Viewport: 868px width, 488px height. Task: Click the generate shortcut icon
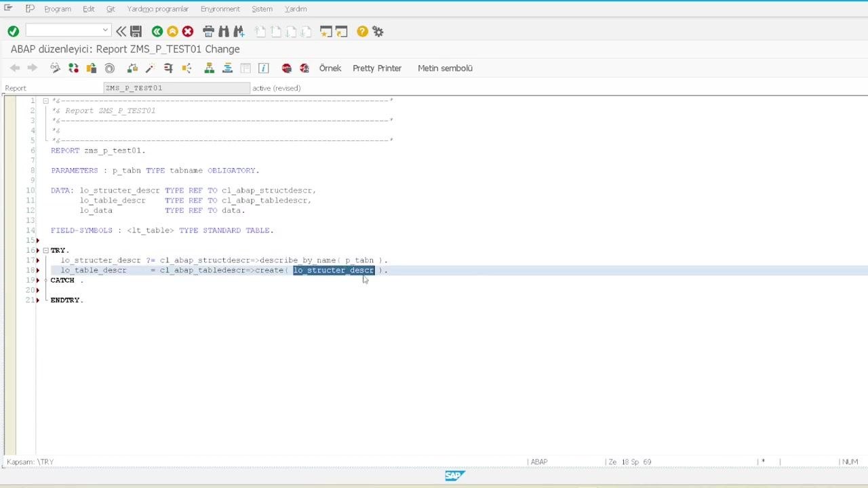tap(341, 31)
